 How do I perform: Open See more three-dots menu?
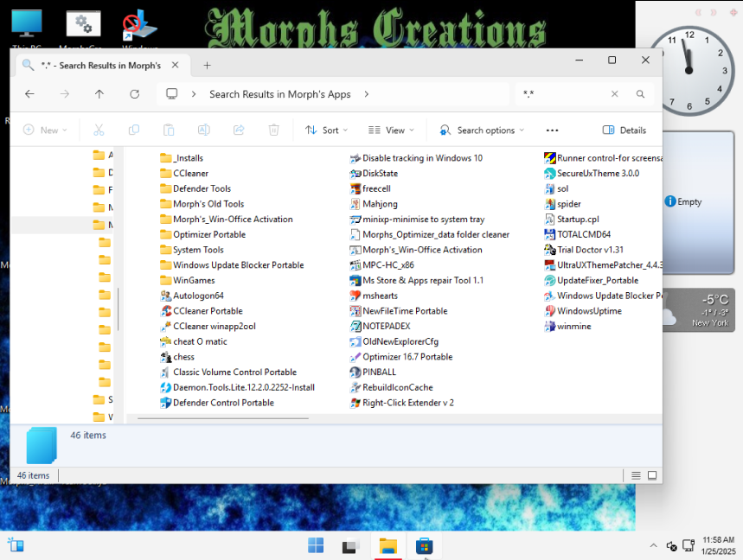click(x=552, y=130)
